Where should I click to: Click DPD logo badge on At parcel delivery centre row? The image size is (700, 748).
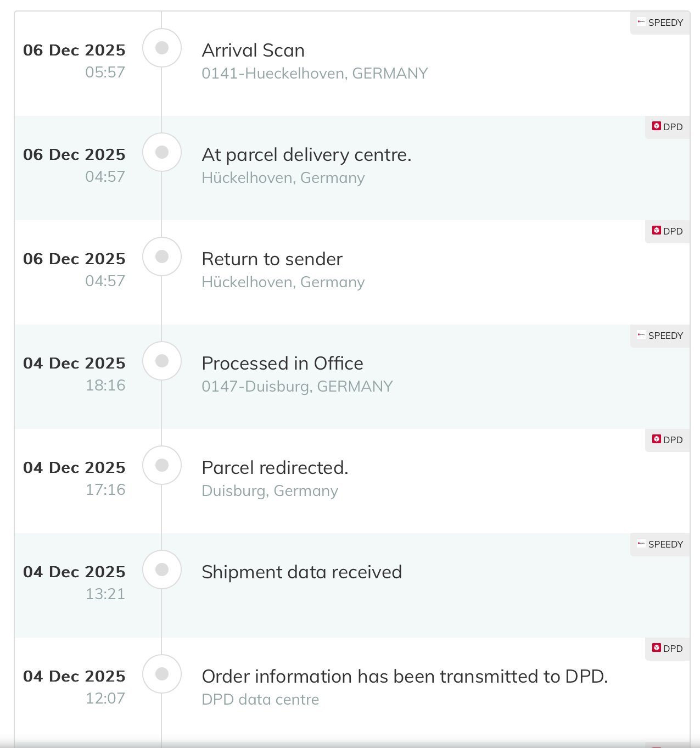point(667,127)
